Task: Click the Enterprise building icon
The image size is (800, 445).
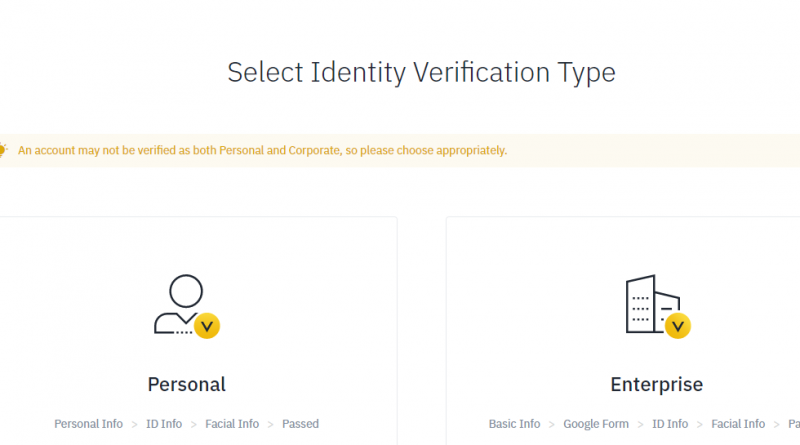Action: tap(657, 306)
